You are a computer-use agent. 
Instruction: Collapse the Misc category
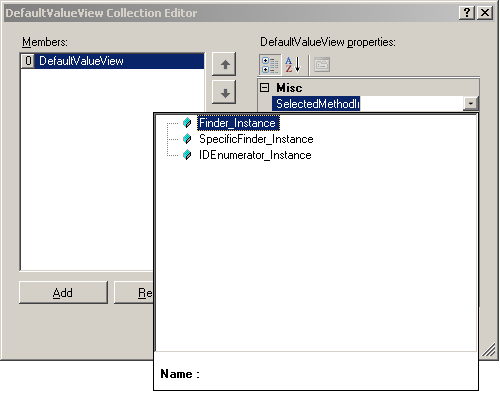264,88
